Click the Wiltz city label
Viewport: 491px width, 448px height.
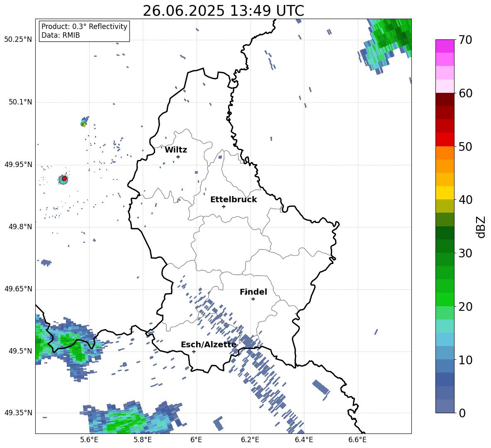point(176,150)
